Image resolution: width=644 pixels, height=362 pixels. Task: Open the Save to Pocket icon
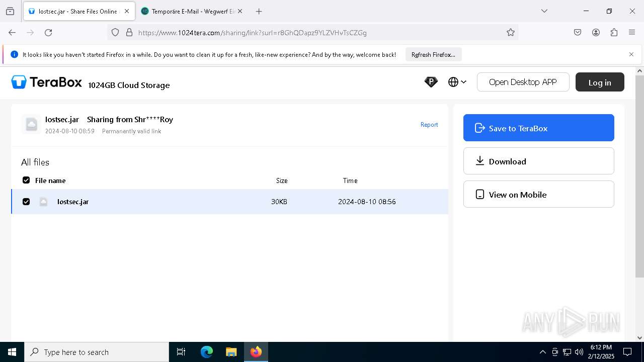578,32
